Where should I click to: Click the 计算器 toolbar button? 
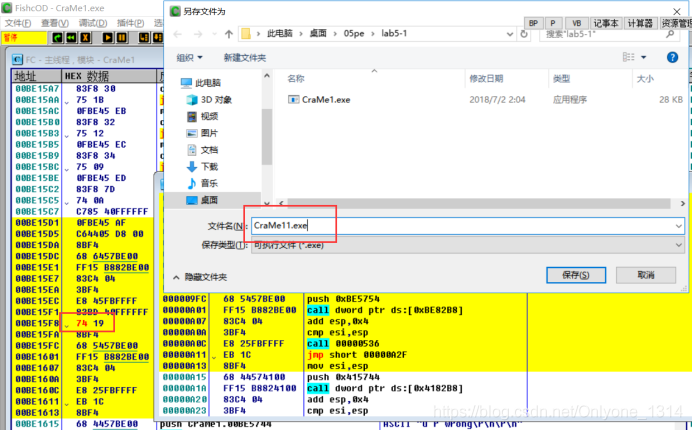click(640, 23)
